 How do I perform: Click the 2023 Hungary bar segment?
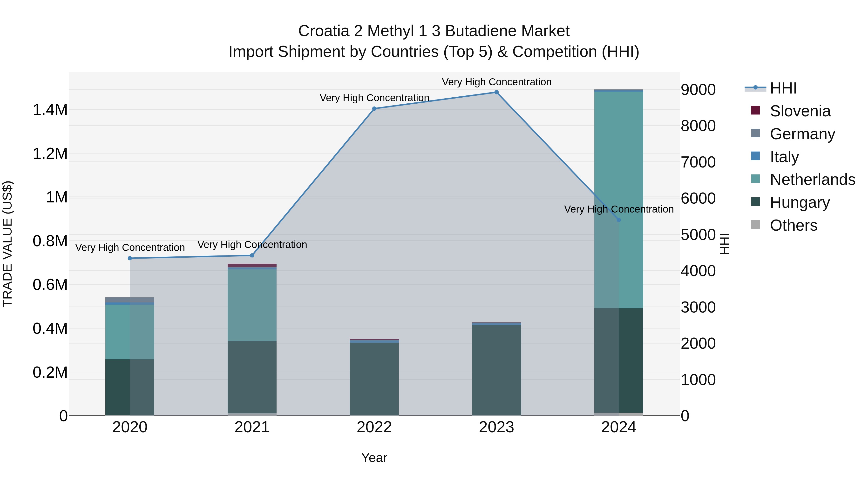click(496, 370)
